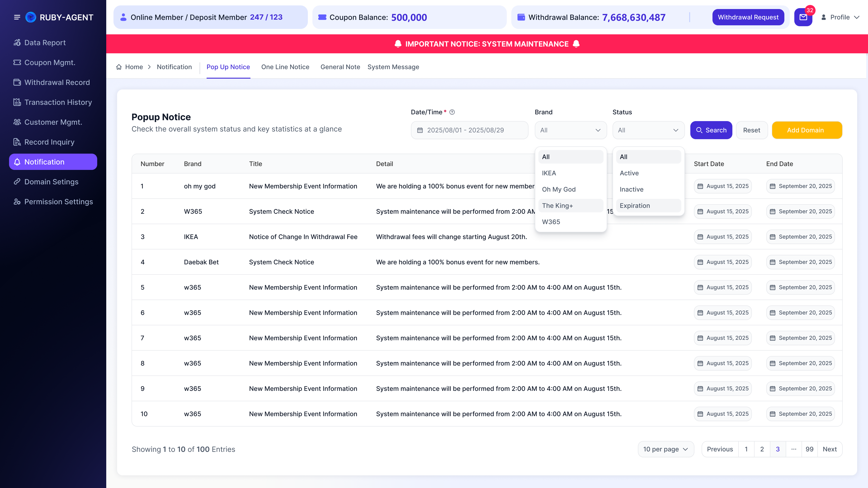Open the mail inbox icon with badge 32

coord(803,17)
